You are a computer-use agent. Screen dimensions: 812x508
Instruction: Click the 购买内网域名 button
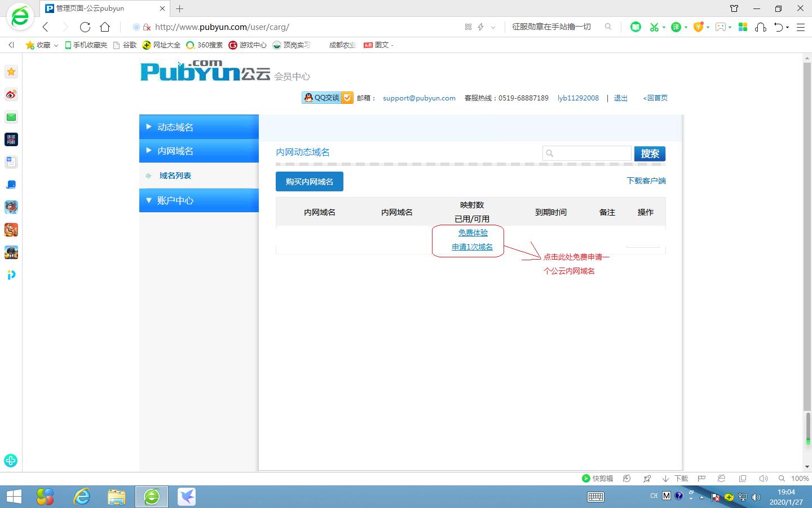[x=309, y=181]
